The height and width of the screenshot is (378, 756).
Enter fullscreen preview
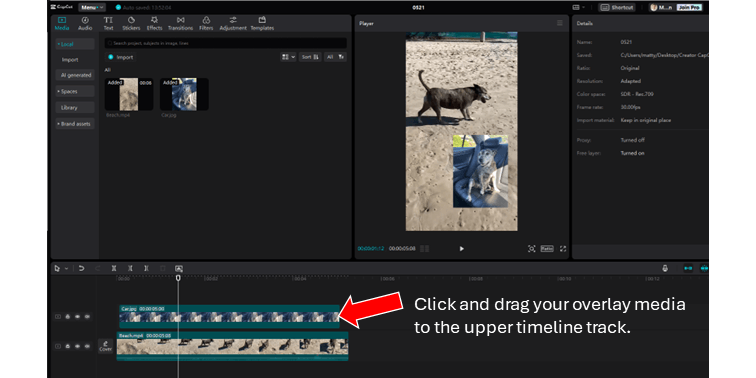point(563,249)
